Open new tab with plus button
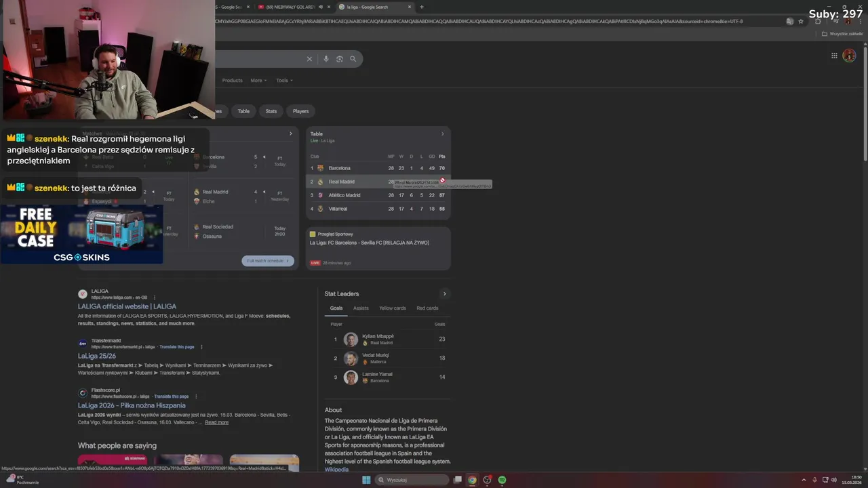The image size is (868, 488). pos(421,7)
